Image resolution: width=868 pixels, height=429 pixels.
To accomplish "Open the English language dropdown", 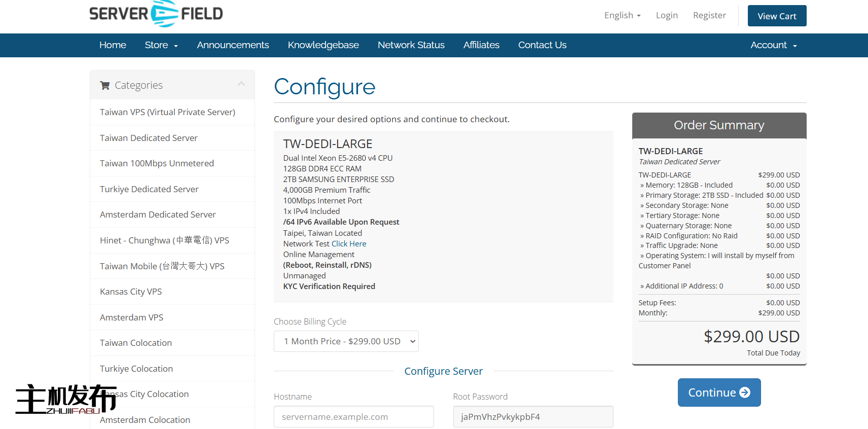I will coord(622,15).
